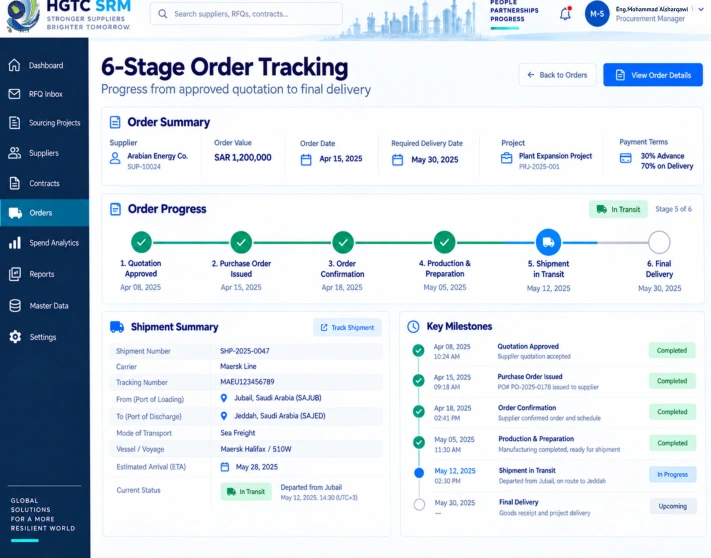Image resolution: width=711 pixels, height=558 pixels.
Task: Click the Upcoming milestone badge
Action: tap(672, 506)
